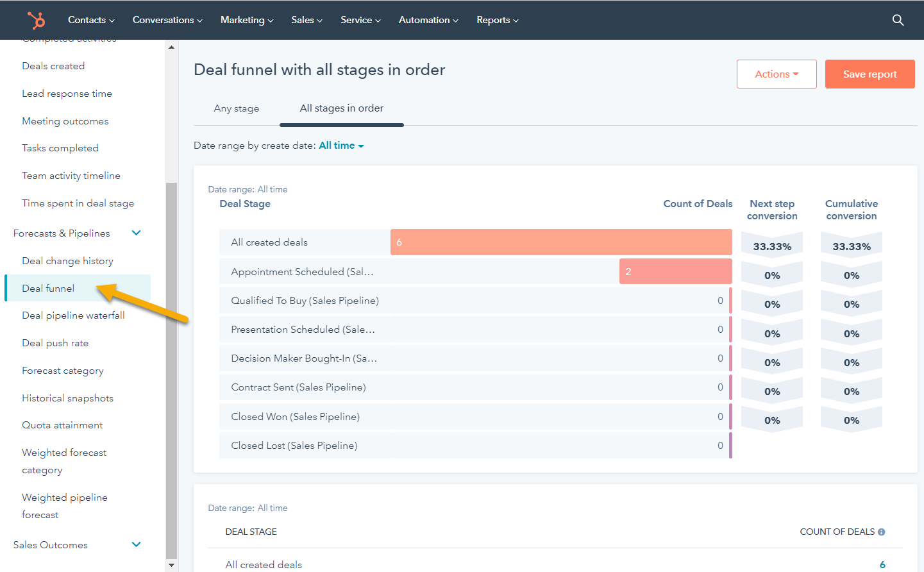Open the Deals created report

53,65
